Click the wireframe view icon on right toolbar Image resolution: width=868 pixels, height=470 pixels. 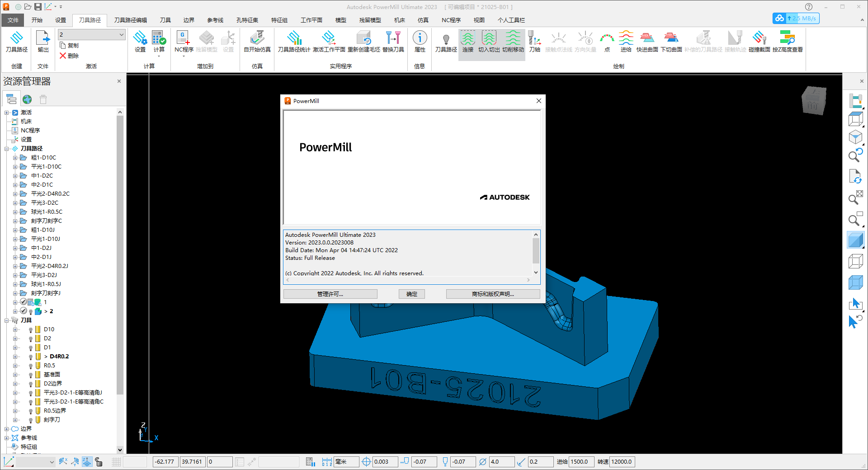(x=855, y=261)
